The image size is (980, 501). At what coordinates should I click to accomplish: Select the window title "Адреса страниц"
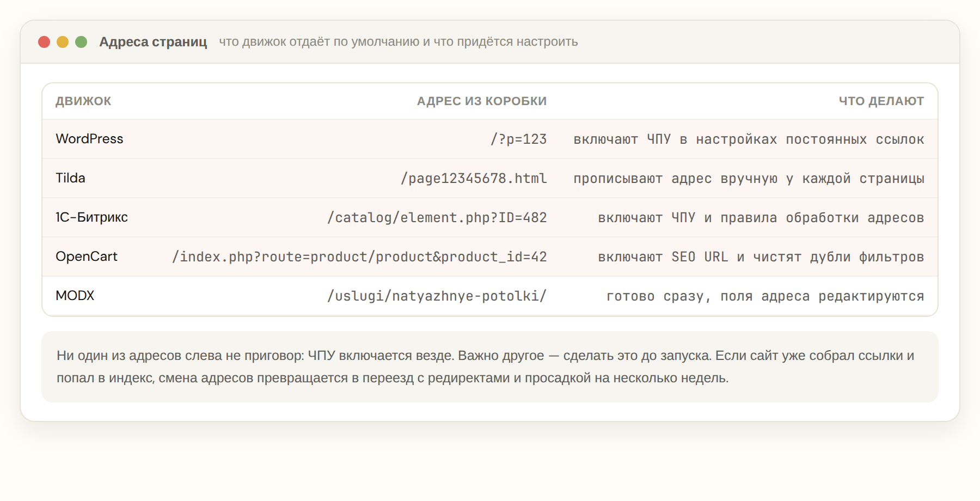153,42
